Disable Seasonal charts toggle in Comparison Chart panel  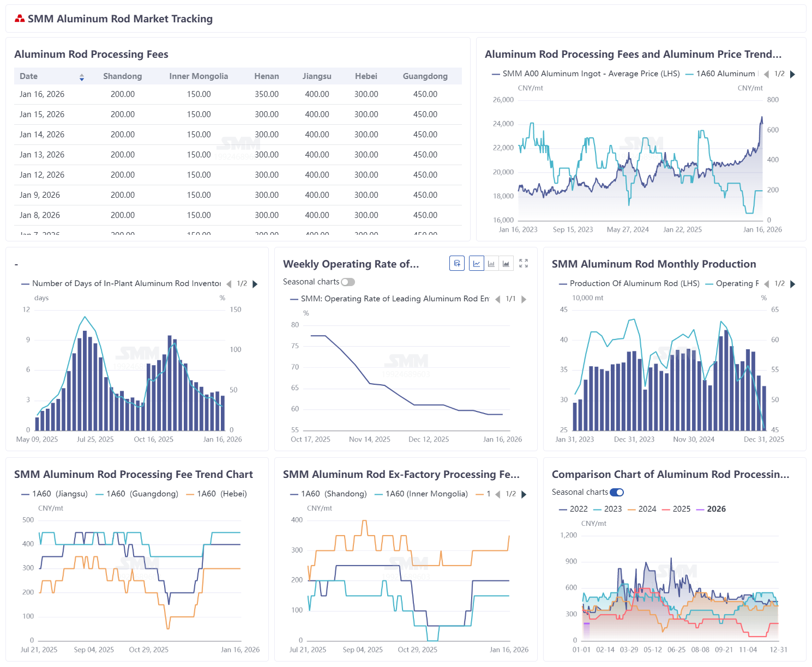(617, 492)
